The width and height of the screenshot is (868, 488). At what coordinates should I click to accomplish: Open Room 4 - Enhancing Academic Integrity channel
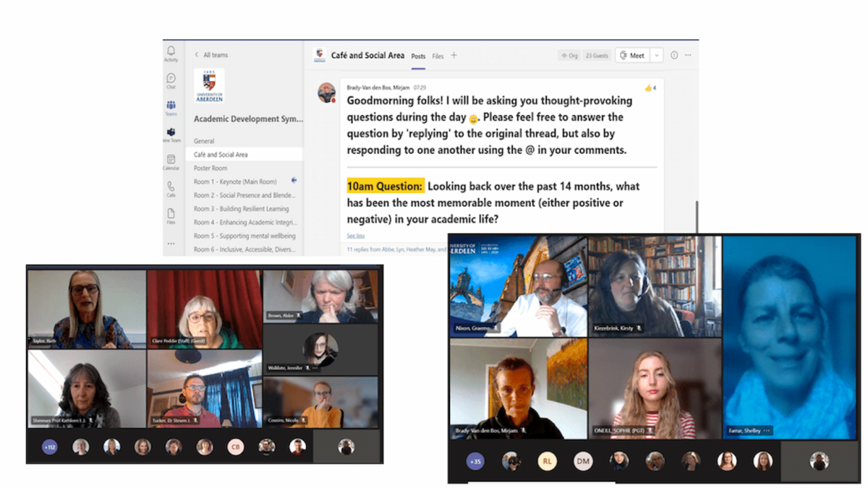coord(244,223)
